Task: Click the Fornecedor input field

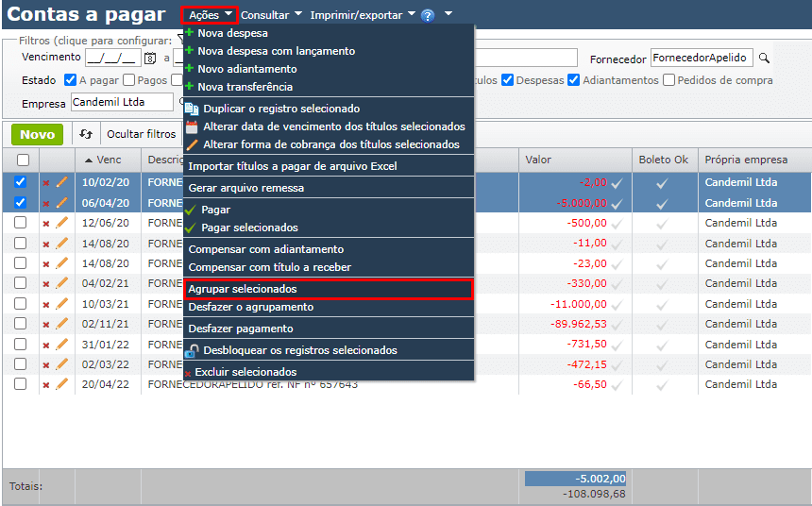Action: pos(702,58)
